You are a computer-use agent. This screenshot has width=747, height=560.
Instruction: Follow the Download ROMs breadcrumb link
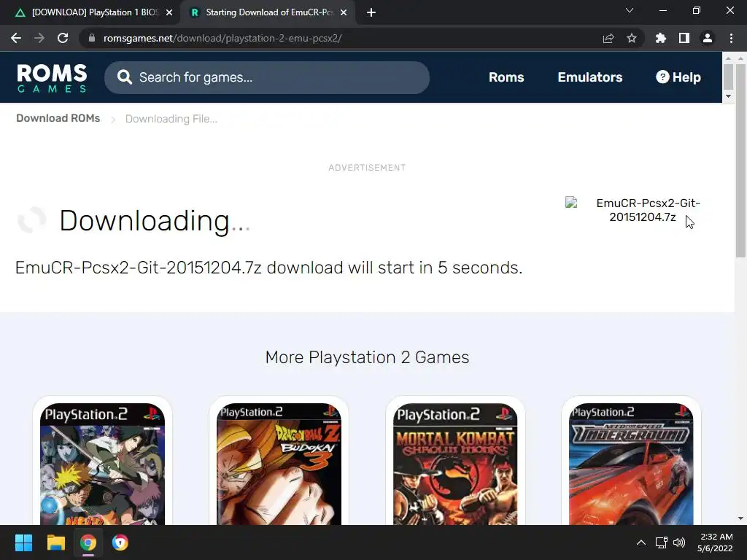[58, 118]
